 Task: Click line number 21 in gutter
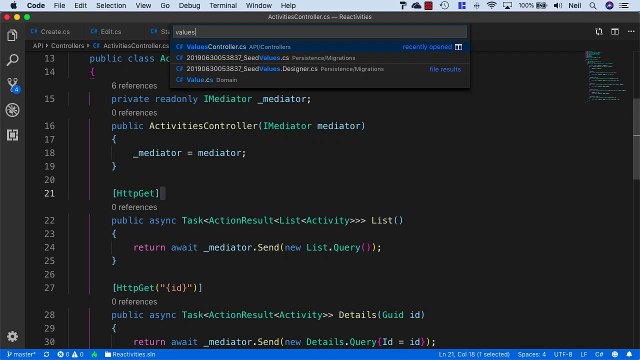pos(49,193)
